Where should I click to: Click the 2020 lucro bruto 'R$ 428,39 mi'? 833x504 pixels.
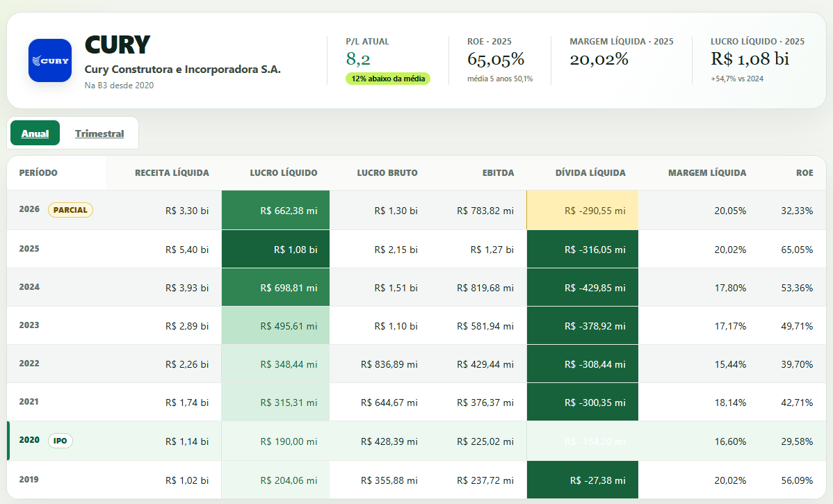(389, 441)
